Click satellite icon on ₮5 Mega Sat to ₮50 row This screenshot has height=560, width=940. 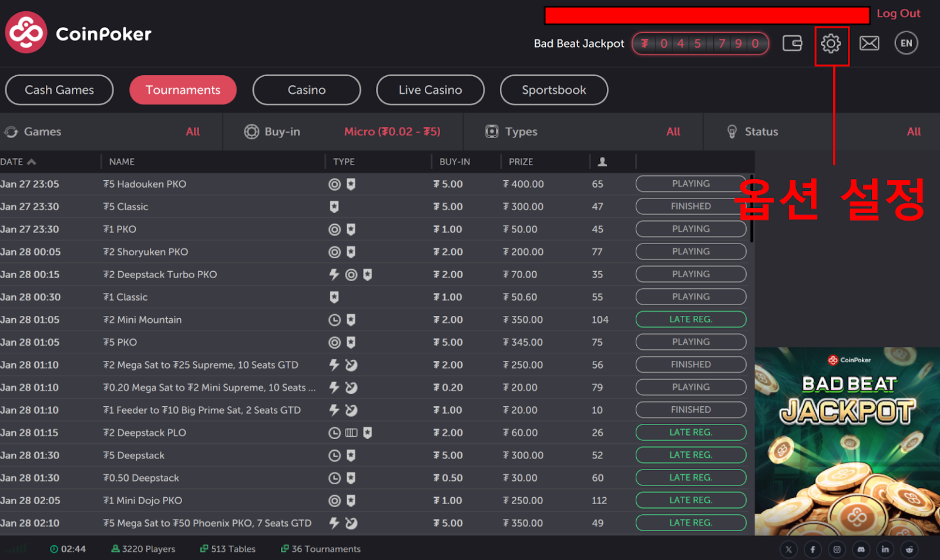351,523
